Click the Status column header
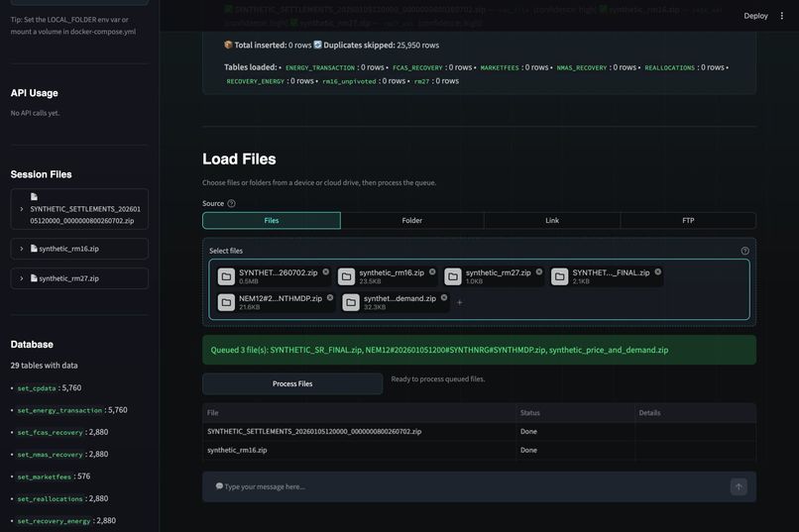The width and height of the screenshot is (799, 532). click(x=575, y=413)
